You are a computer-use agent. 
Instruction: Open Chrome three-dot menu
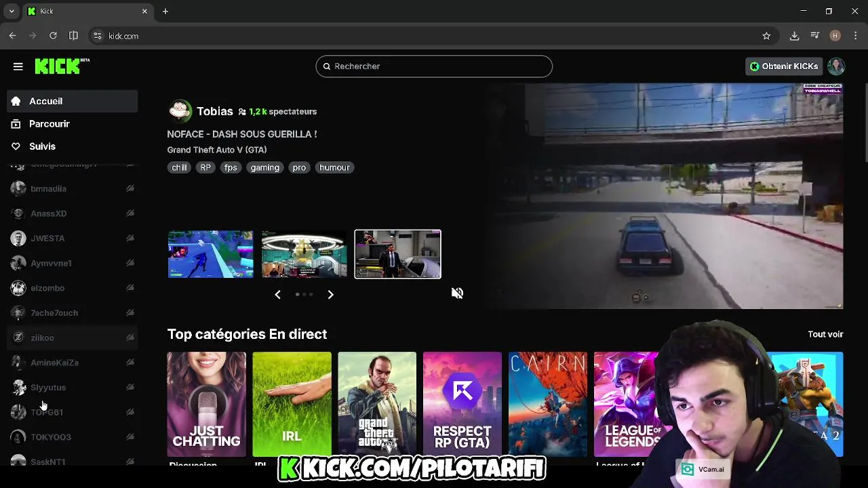tap(855, 36)
